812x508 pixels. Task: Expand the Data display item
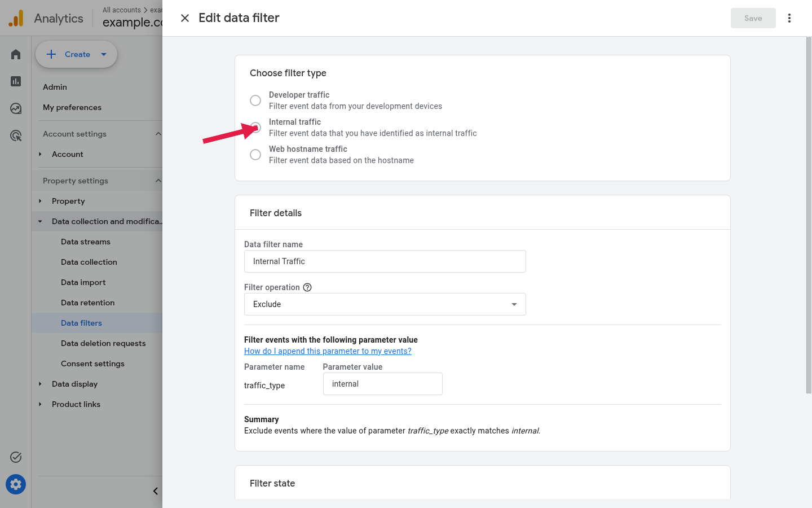pos(40,384)
